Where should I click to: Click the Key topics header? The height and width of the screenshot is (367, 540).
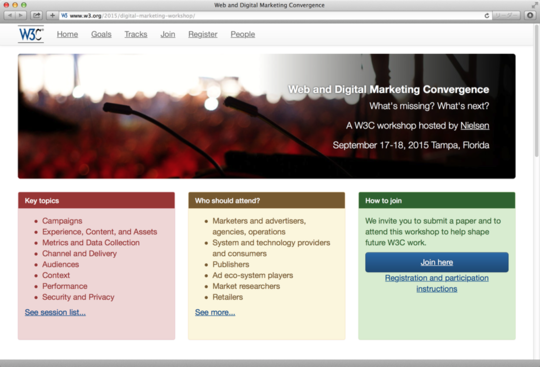point(96,200)
